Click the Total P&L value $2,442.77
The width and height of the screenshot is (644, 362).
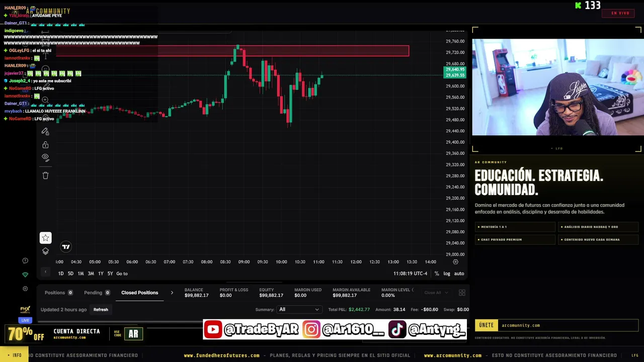(359, 310)
